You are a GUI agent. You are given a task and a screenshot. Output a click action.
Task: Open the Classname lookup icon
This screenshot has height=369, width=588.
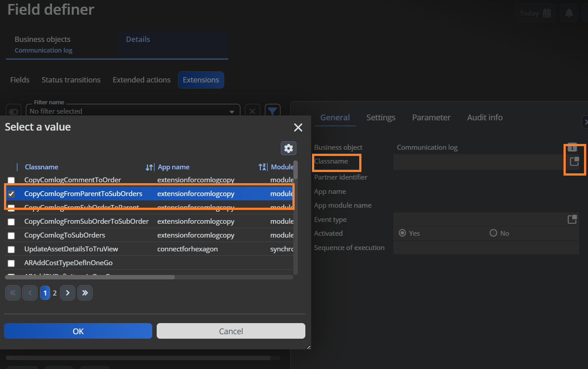pos(574,161)
